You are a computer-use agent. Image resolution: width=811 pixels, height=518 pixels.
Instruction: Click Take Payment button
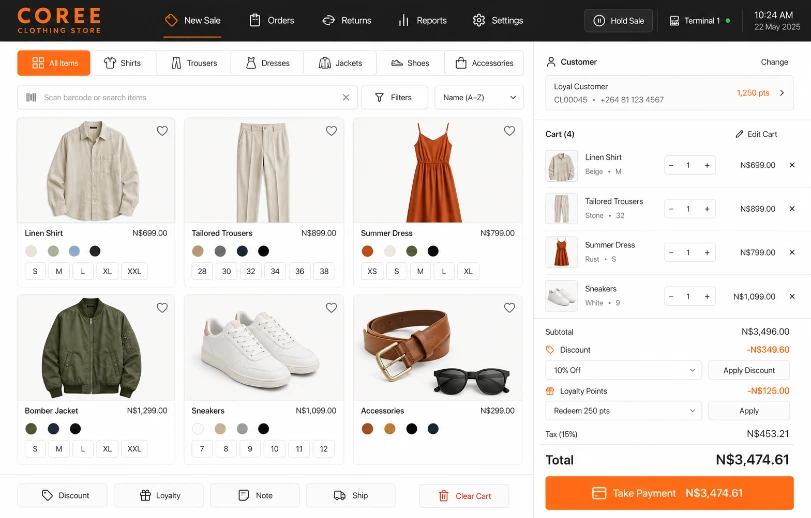(669, 493)
